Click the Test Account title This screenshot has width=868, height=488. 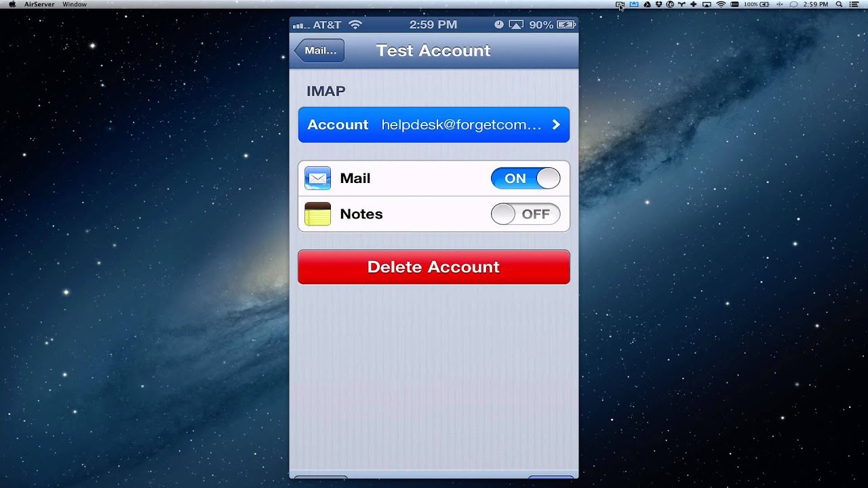point(433,51)
